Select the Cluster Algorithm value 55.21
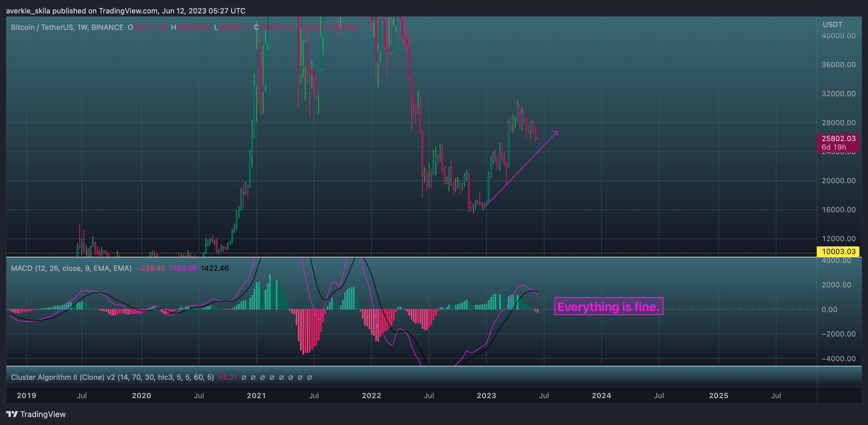 tap(228, 377)
